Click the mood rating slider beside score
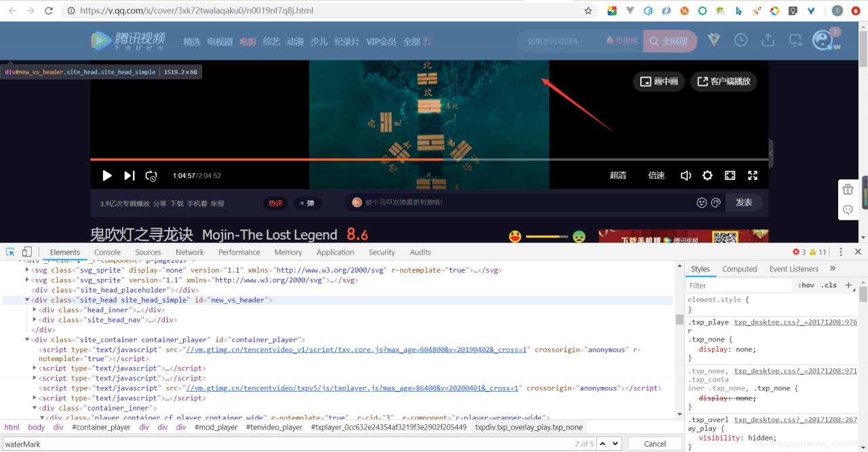The width and height of the screenshot is (868, 452). (x=547, y=236)
